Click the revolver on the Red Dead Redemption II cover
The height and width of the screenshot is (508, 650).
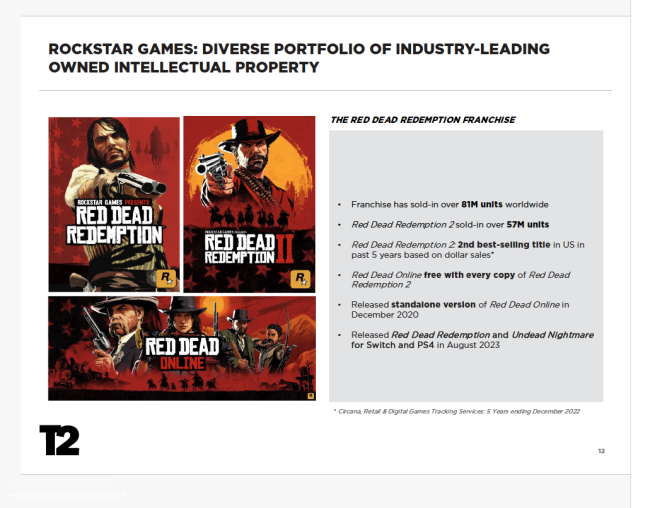point(212,169)
